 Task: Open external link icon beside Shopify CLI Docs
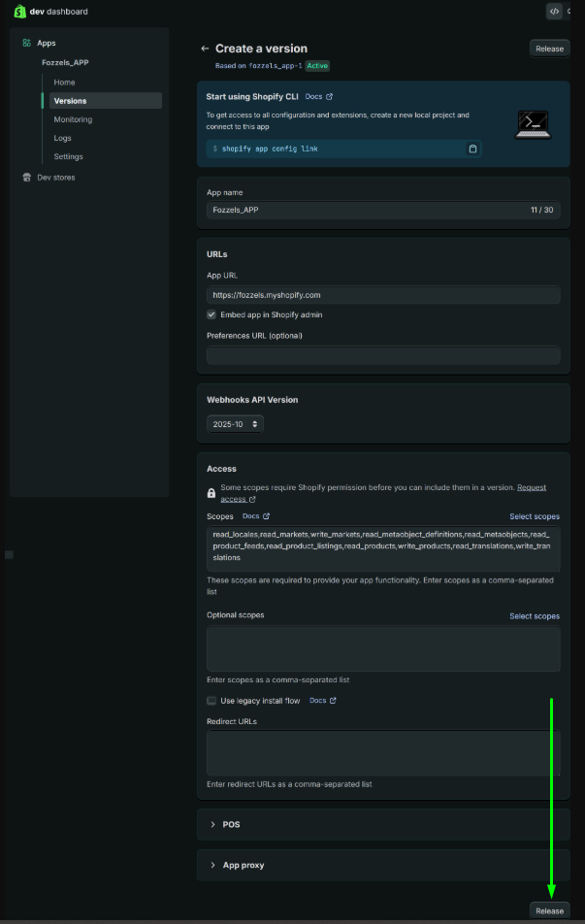pyautogui.click(x=329, y=97)
